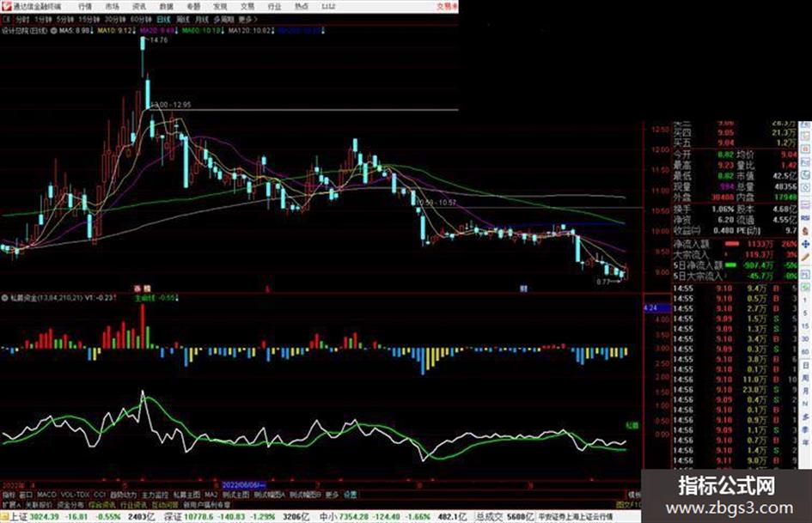This screenshot has height=523, width=812.
Task: Expand 更多 indicators in bottom bar
Action: pos(332,495)
